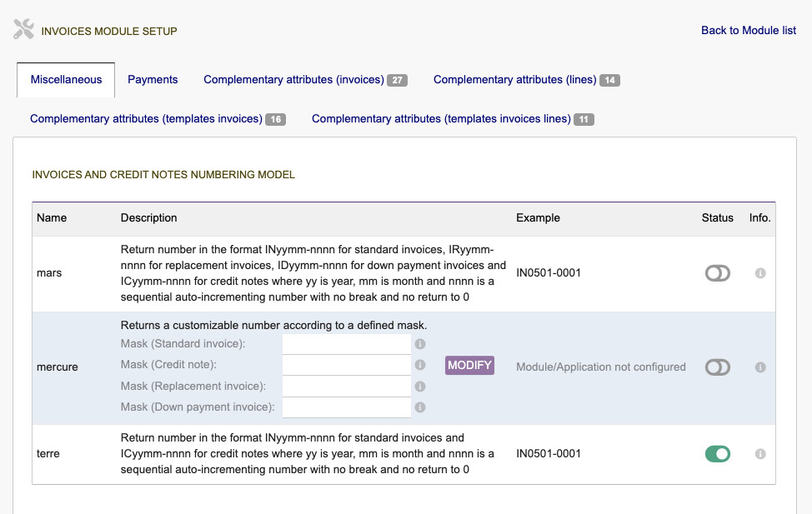Click the wrench tools icon by page title
Screen dimensions: 812x514
pos(23,30)
